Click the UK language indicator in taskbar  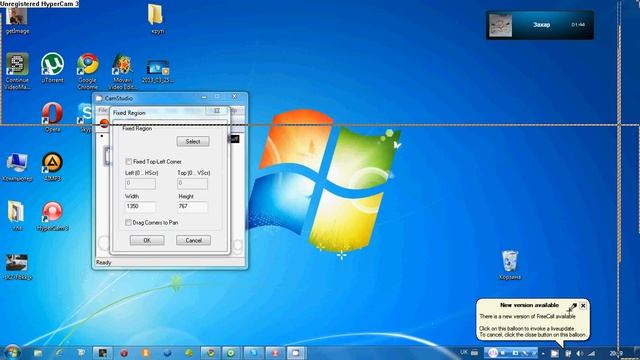[x=464, y=352]
